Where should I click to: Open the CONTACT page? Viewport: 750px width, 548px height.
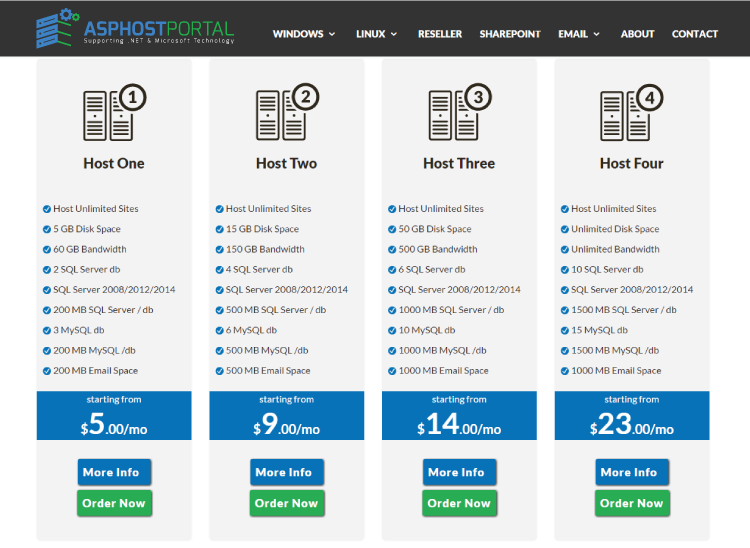tap(695, 34)
